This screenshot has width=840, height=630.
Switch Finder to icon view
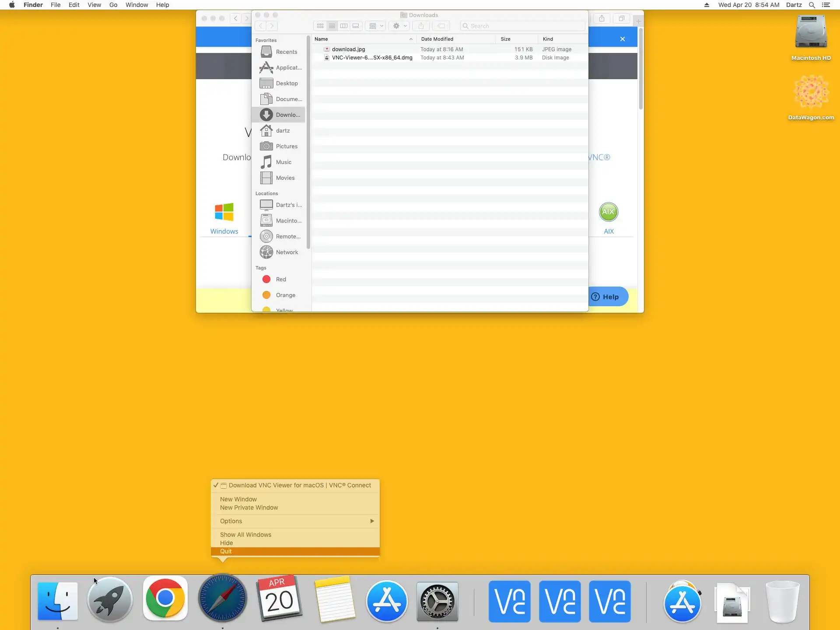point(320,26)
